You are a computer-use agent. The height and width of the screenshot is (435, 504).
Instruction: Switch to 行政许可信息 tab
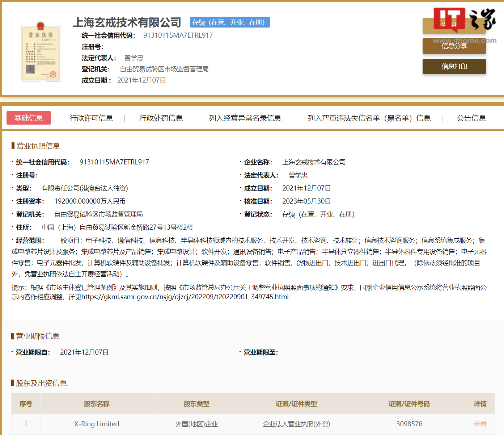tap(91, 118)
